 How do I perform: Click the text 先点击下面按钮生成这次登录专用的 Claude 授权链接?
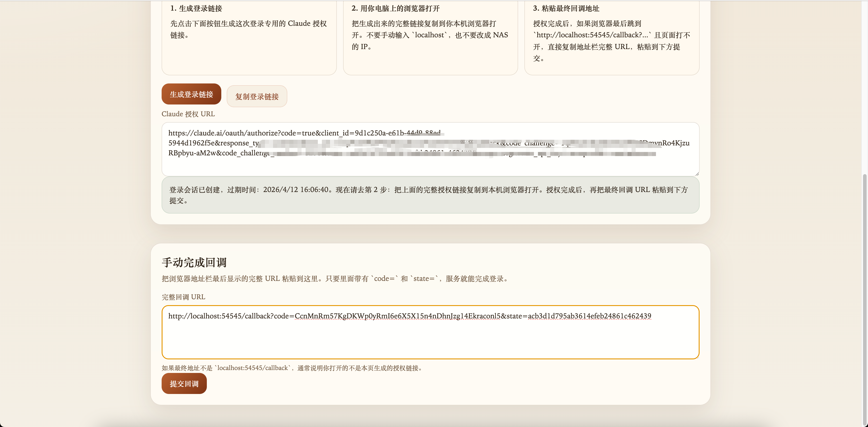coord(248,29)
